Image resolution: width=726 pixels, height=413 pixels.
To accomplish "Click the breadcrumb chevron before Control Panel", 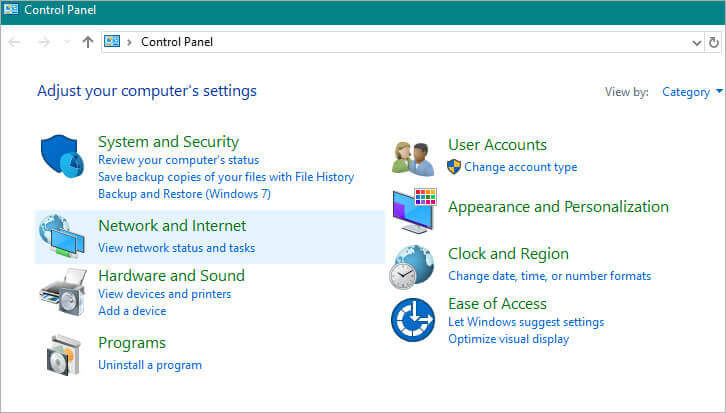I will 130,42.
